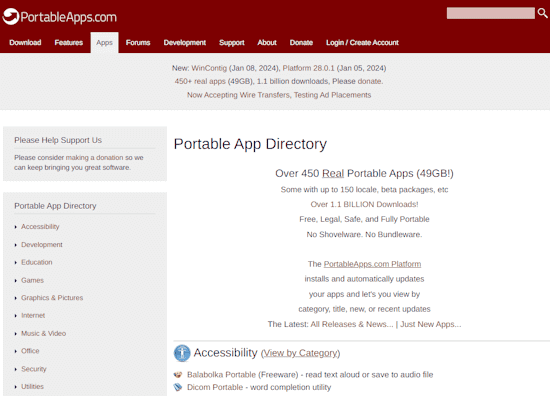Open Accessibility in sidebar directory

pos(40,227)
